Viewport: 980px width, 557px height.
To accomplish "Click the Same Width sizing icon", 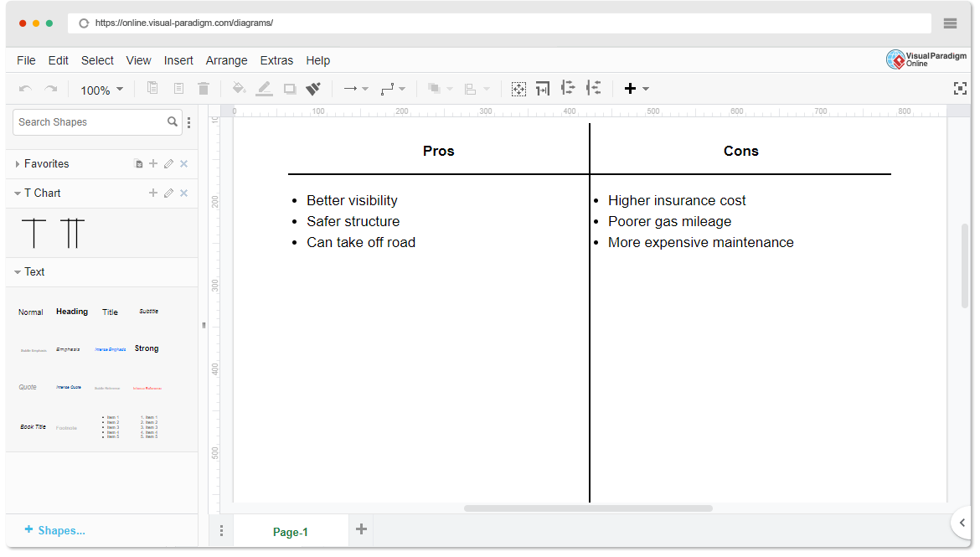I will point(543,89).
